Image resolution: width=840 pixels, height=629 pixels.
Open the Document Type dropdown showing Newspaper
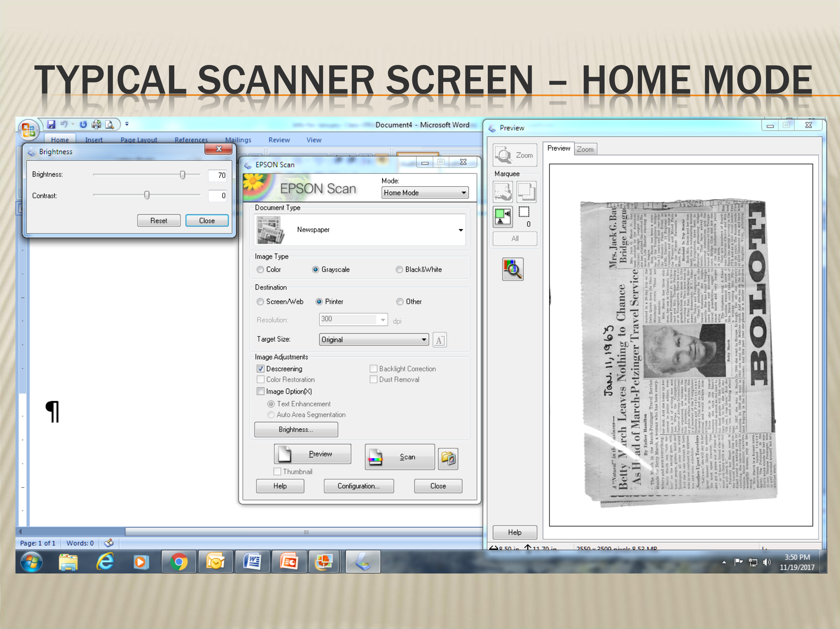(360, 230)
